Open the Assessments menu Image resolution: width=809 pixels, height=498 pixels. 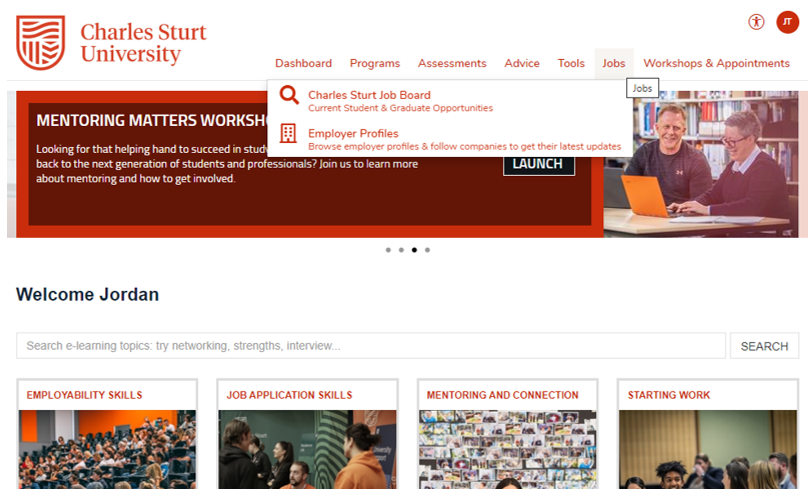point(452,63)
